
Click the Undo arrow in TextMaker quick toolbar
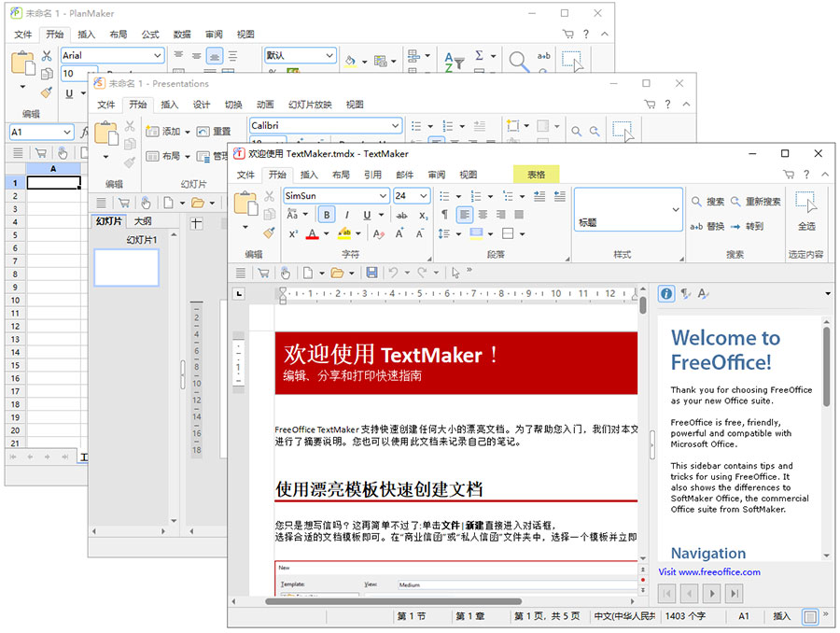click(x=394, y=273)
